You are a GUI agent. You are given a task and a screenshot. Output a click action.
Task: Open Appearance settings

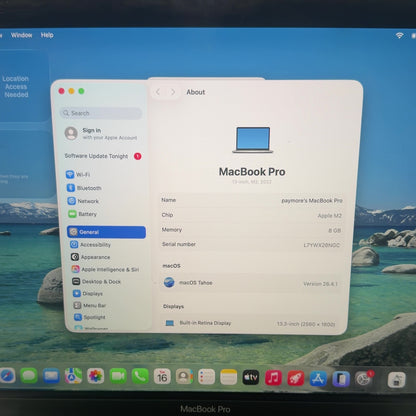pyautogui.click(x=91, y=257)
